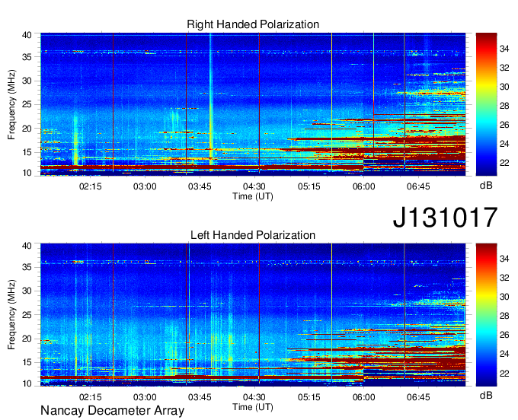The image size is (518, 420).
Task: Click the 22 dB mark on the Right Handed colorbar
Action: tap(504, 163)
